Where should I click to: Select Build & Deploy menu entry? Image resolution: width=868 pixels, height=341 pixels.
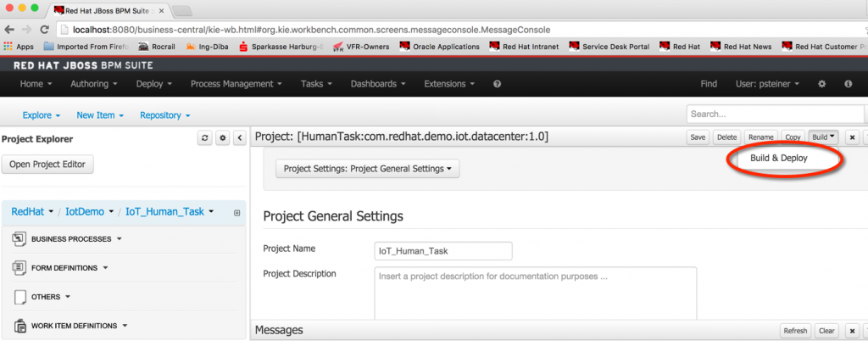point(779,158)
